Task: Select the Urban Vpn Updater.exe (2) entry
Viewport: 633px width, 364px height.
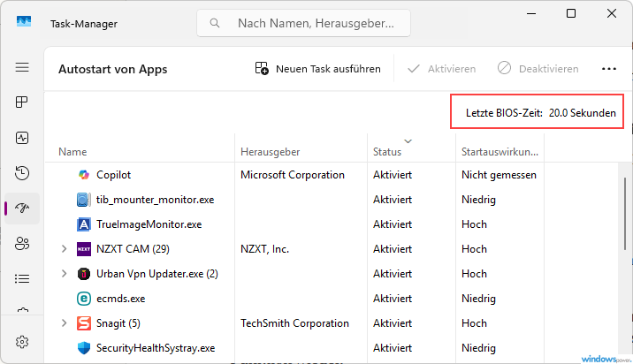Action: pos(157,274)
